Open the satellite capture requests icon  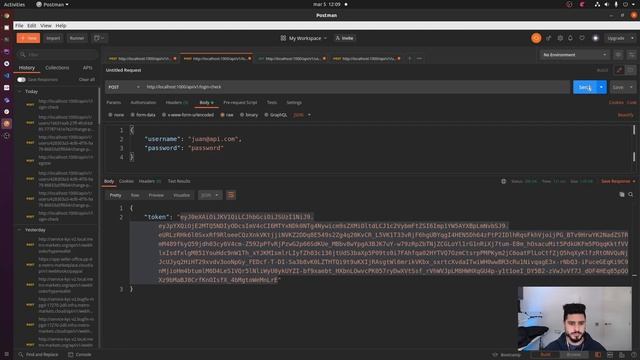(x=548, y=38)
